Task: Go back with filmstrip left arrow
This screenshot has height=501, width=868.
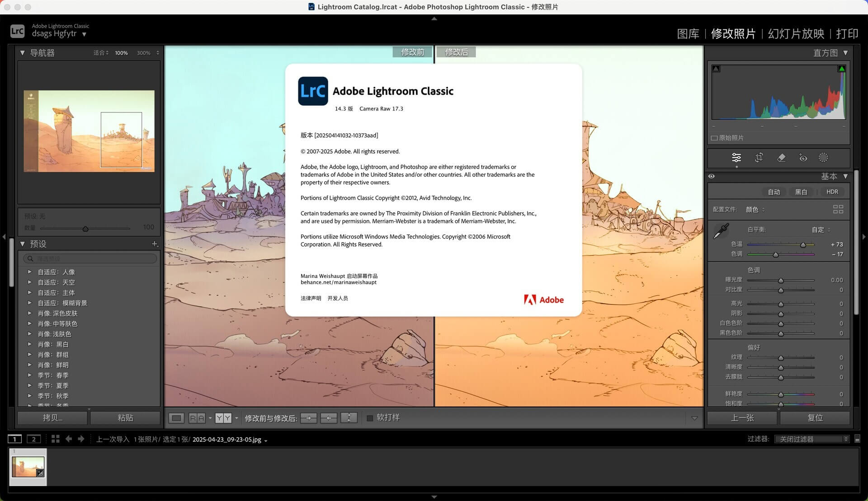Action: pos(69,439)
